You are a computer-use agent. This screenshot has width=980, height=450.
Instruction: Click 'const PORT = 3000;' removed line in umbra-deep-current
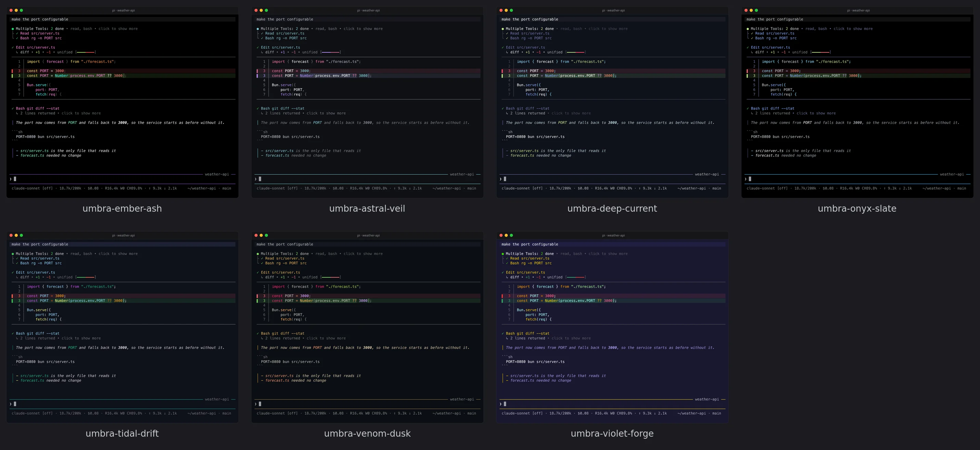[x=536, y=71]
